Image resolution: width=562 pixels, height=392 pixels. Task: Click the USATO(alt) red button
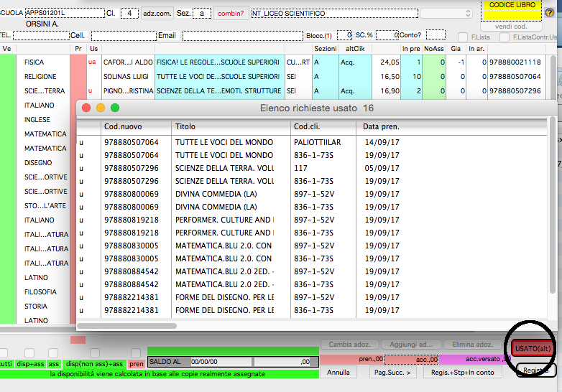pos(533,348)
